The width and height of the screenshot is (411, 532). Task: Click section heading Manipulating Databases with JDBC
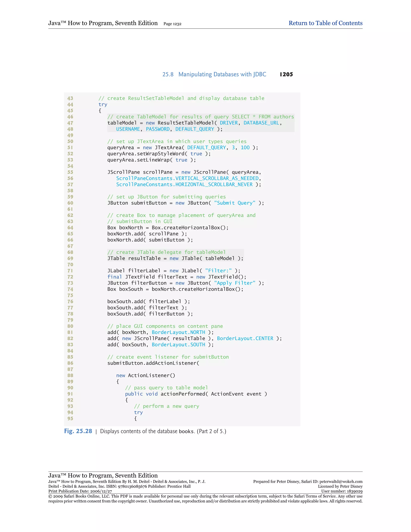[222, 74]
